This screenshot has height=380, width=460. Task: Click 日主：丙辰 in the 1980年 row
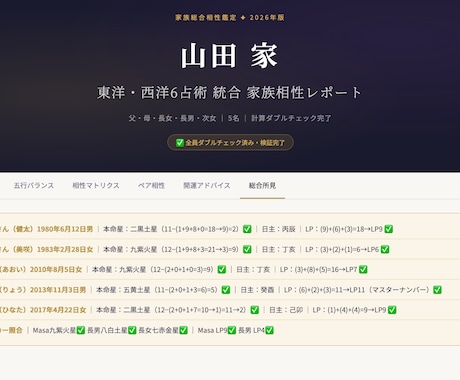(x=278, y=229)
